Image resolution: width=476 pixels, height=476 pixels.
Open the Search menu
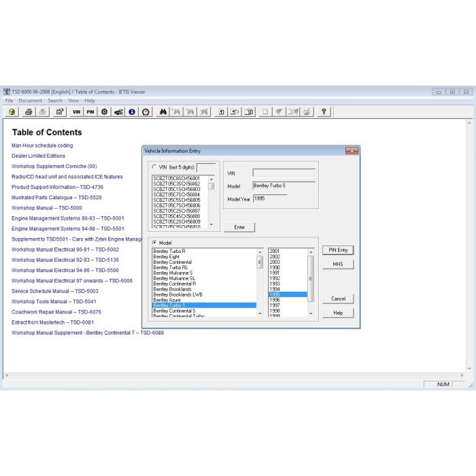tap(55, 101)
